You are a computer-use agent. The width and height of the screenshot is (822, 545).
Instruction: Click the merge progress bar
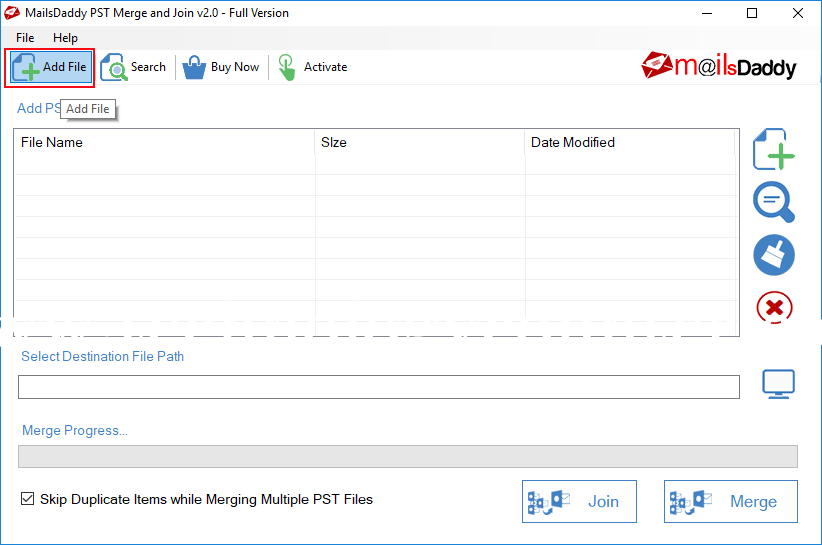408,456
